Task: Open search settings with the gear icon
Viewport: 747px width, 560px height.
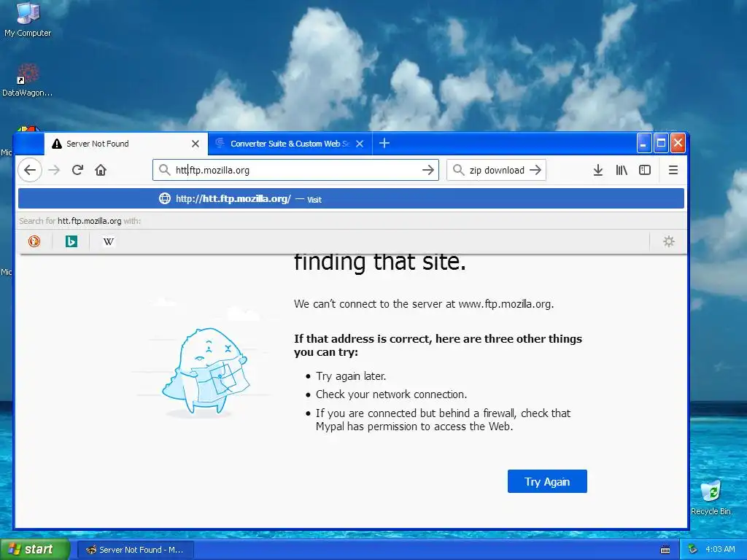Action: tap(668, 241)
